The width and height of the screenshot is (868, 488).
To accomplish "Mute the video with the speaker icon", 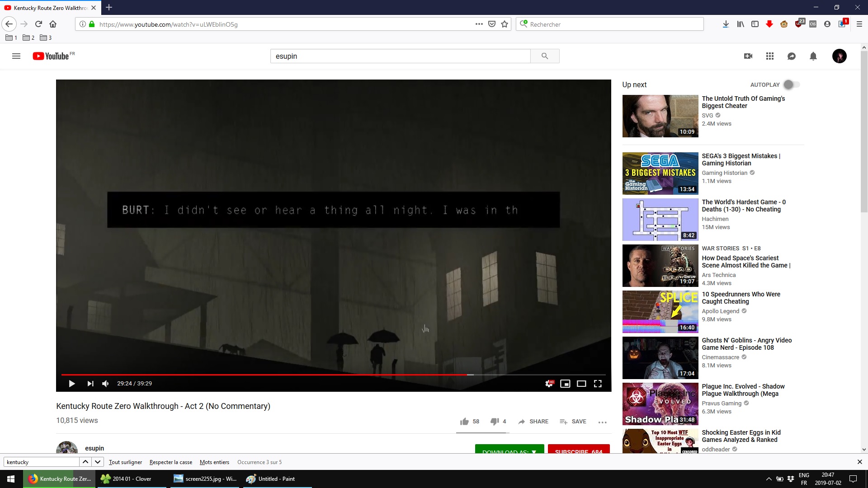I will (105, 384).
